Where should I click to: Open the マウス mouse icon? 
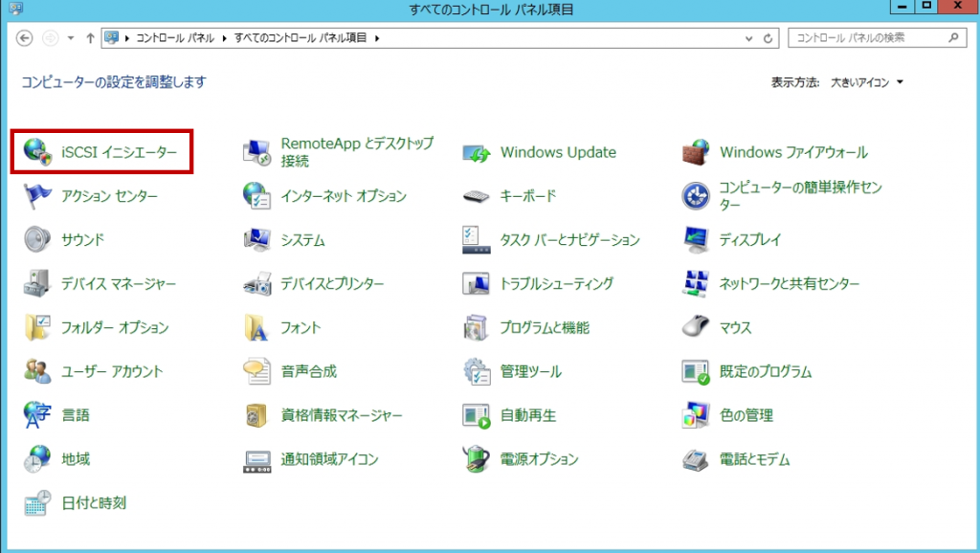pos(696,327)
